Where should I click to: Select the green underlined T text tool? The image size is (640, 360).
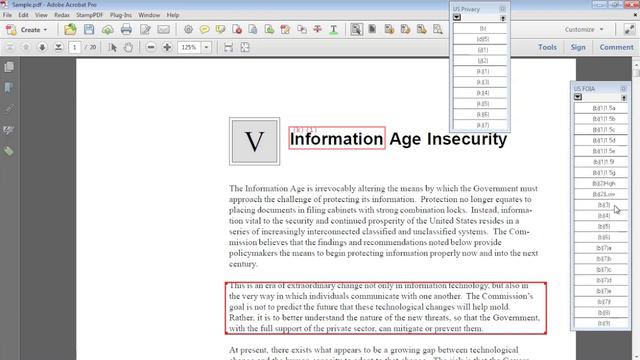(333, 29)
